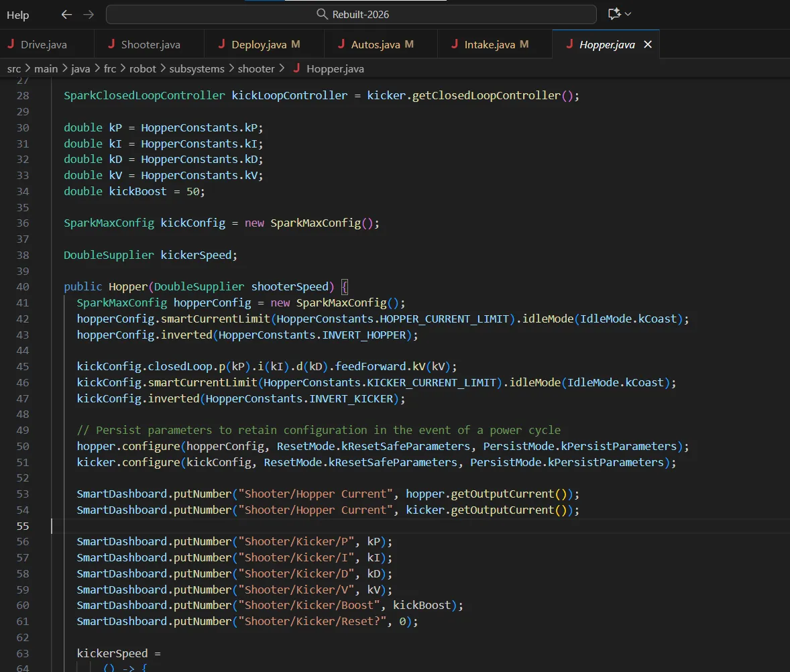Click the "Shooter/Kicker/Boost" string on line 60
Screen dimensions: 790x672
point(309,606)
